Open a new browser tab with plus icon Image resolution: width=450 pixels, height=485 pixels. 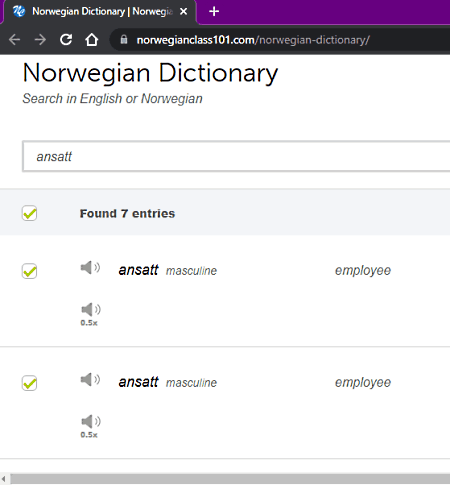(214, 12)
